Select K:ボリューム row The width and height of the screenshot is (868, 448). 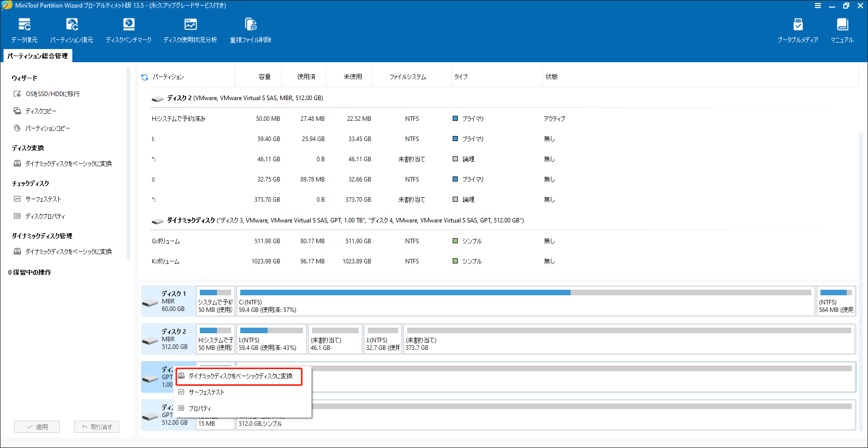coord(504,261)
